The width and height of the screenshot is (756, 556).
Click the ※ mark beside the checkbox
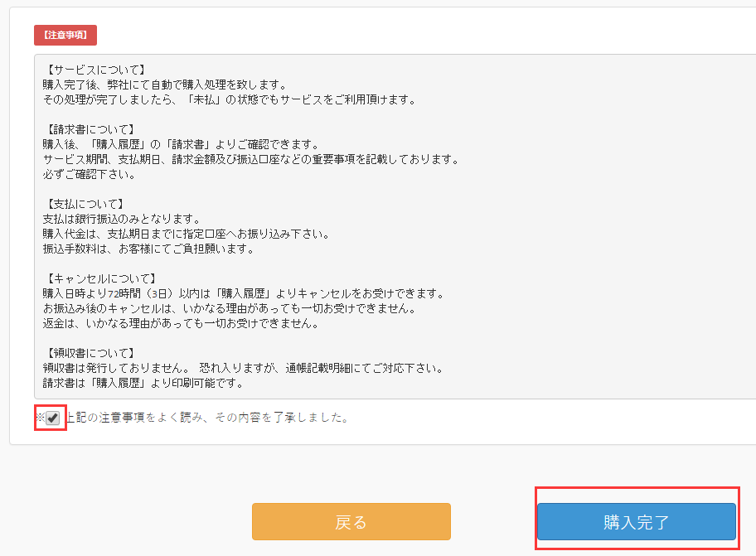point(41,418)
